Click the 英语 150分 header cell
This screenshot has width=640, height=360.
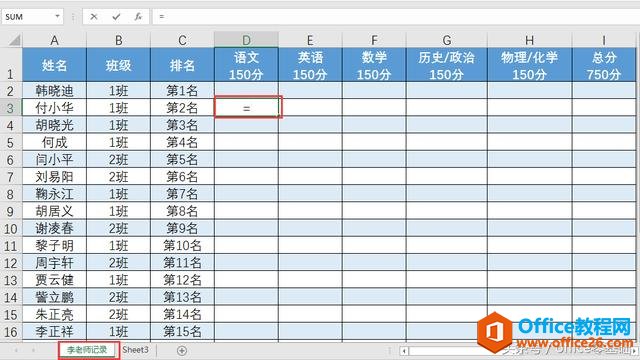tap(310, 65)
